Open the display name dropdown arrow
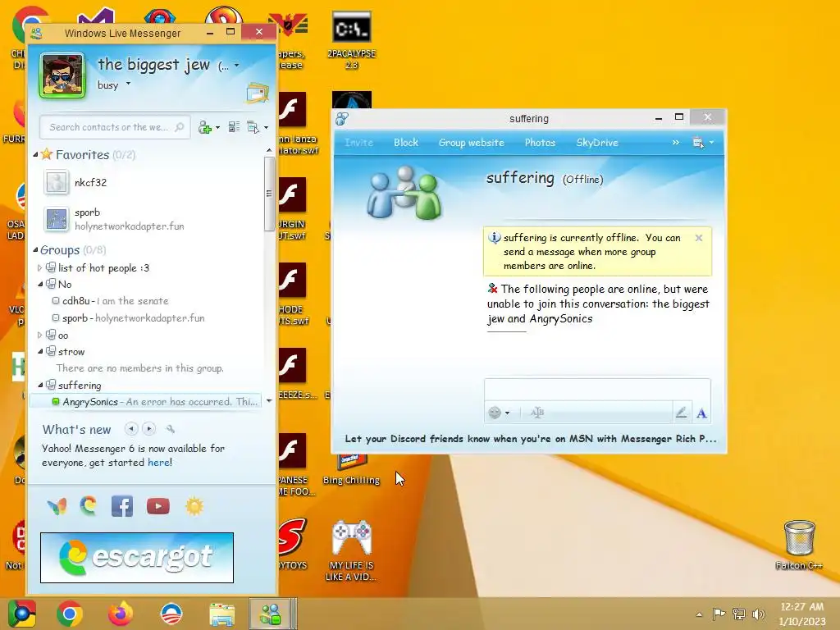The height and width of the screenshot is (630, 840). (x=237, y=66)
